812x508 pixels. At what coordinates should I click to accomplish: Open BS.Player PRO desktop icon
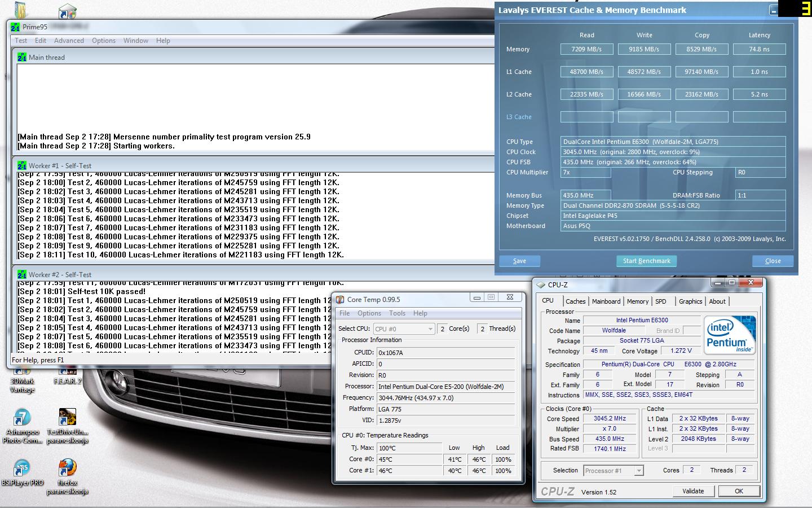click(x=22, y=473)
